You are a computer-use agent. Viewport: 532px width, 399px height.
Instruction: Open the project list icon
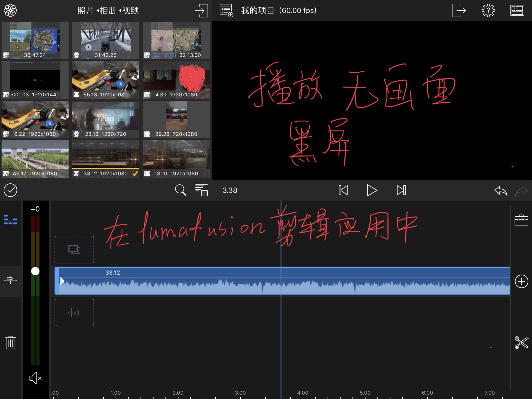(226, 10)
